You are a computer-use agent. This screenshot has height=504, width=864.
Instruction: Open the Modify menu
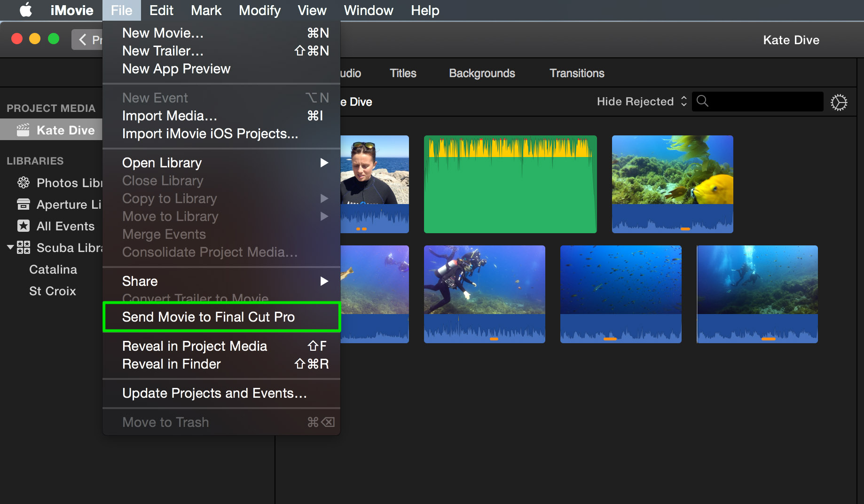click(x=259, y=10)
